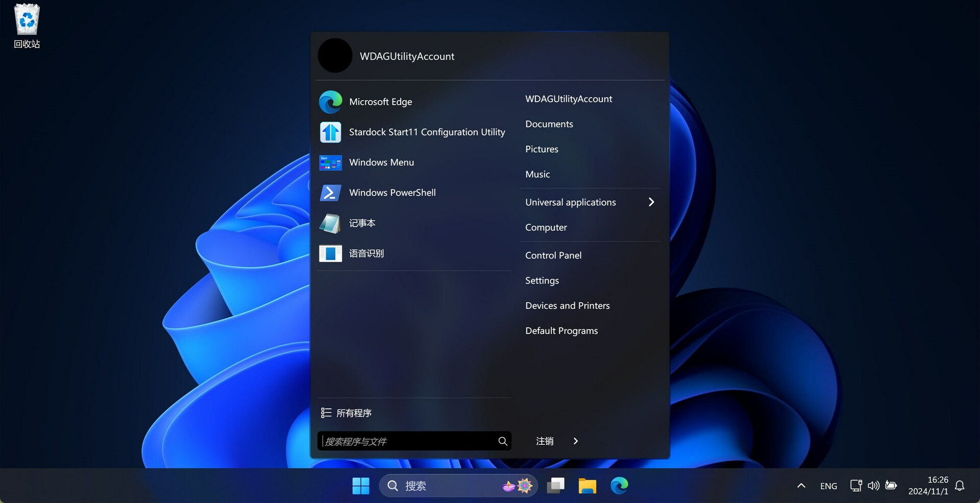Open File Explorer from taskbar
980x503 pixels.
coord(587,486)
